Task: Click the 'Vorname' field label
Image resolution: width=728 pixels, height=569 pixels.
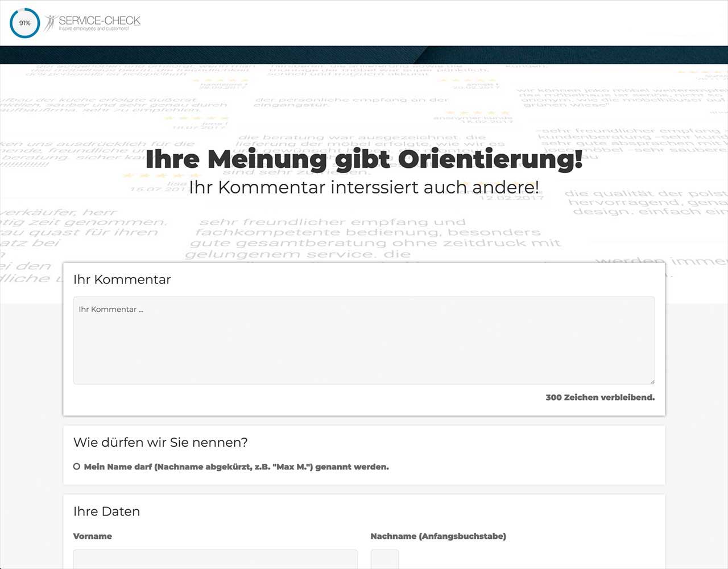Action: 93,536
